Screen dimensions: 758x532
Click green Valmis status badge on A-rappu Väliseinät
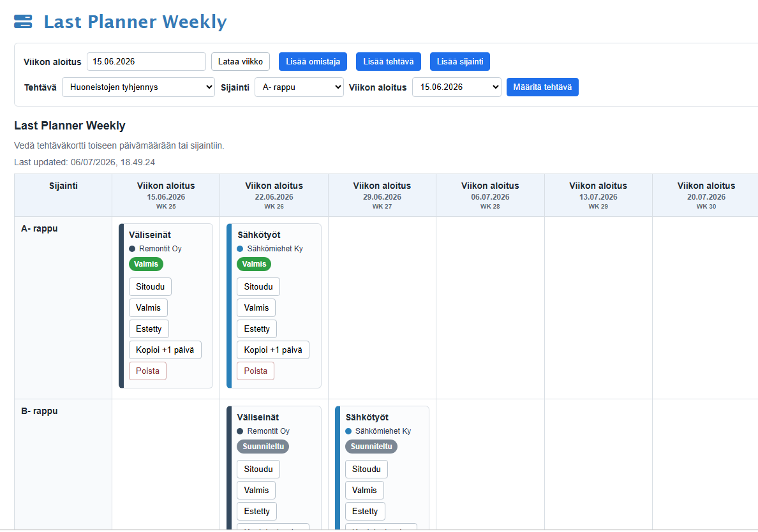(x=146, y=264)
